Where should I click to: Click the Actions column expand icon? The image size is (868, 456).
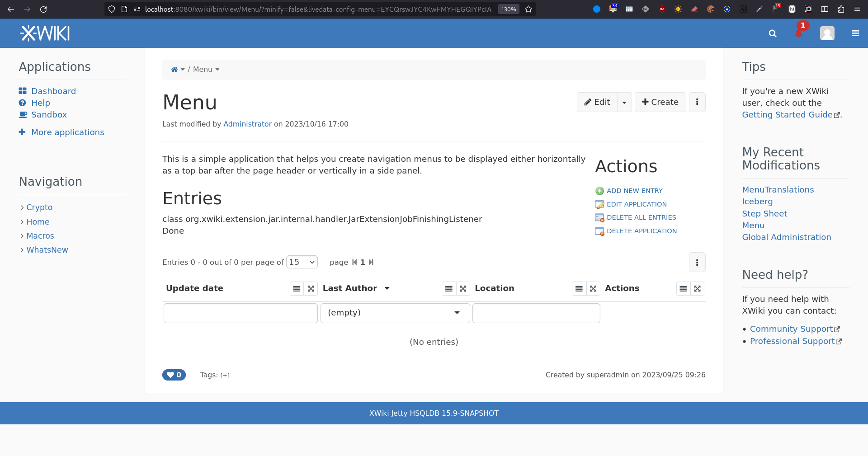(698, 288)
